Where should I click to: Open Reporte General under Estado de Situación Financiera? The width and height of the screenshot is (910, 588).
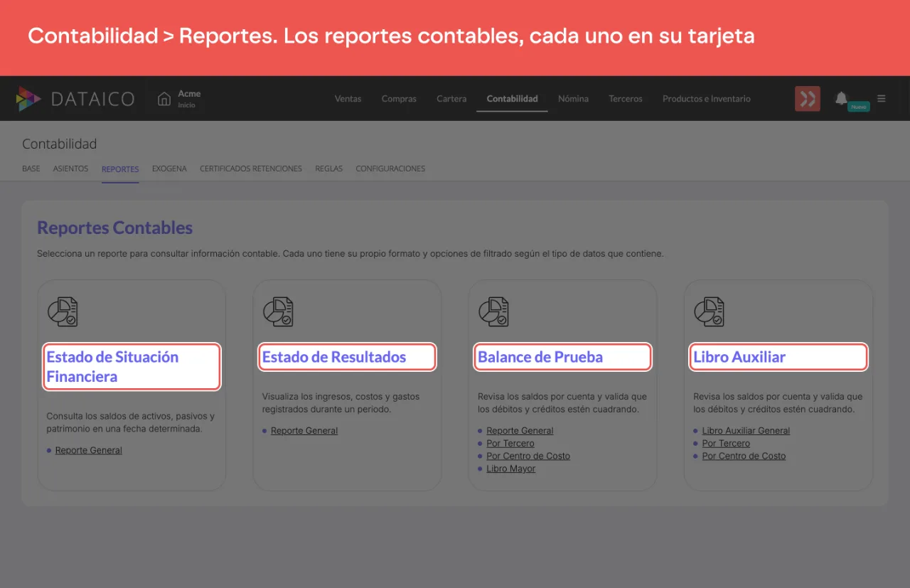[89, 450]
